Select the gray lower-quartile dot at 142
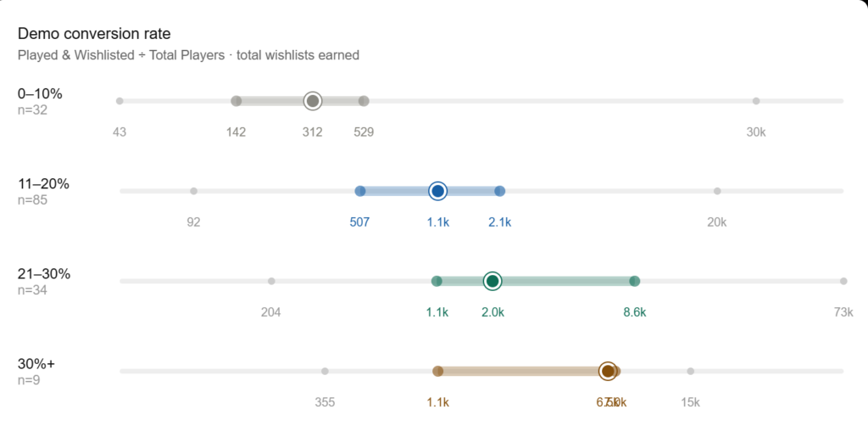The image size is (868, 426). pos(236,101)
